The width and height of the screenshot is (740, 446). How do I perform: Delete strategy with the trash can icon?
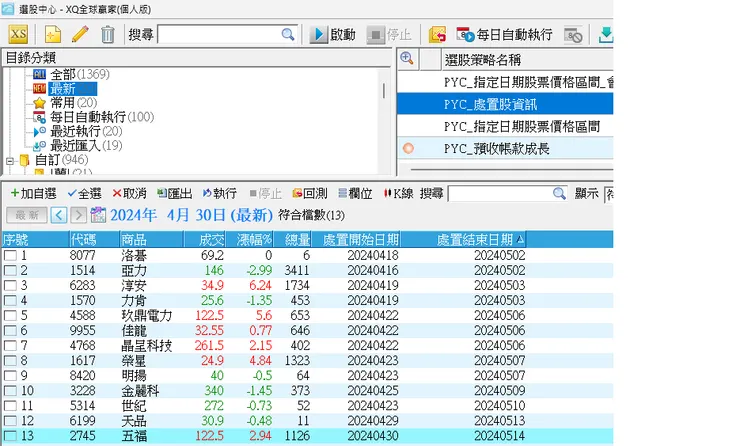click(x=108, y=34)
